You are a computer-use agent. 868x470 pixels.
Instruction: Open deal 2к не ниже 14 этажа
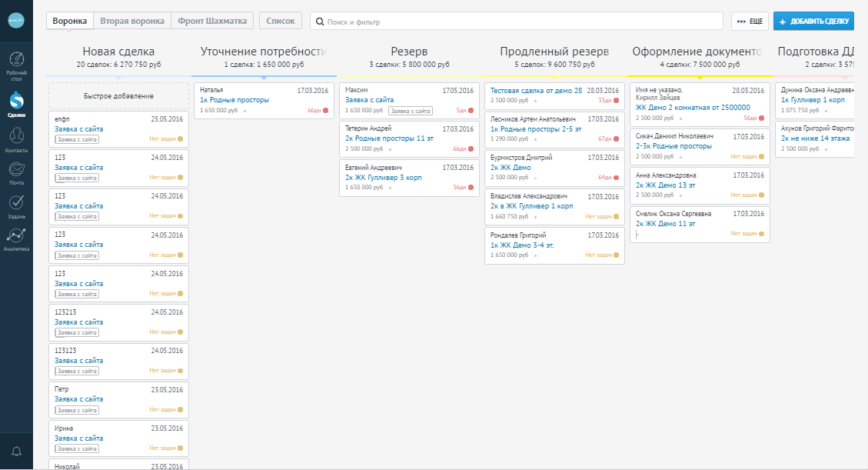(816, 138)
